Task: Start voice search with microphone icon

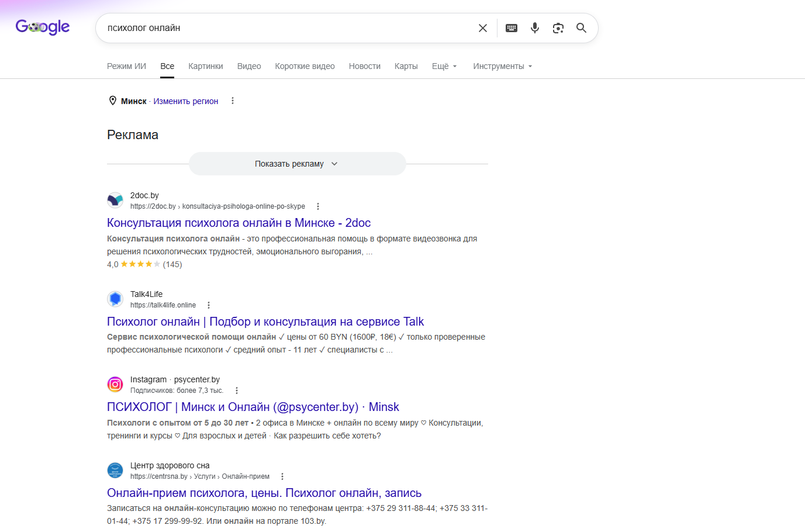Action: click(x=535, y=28)
